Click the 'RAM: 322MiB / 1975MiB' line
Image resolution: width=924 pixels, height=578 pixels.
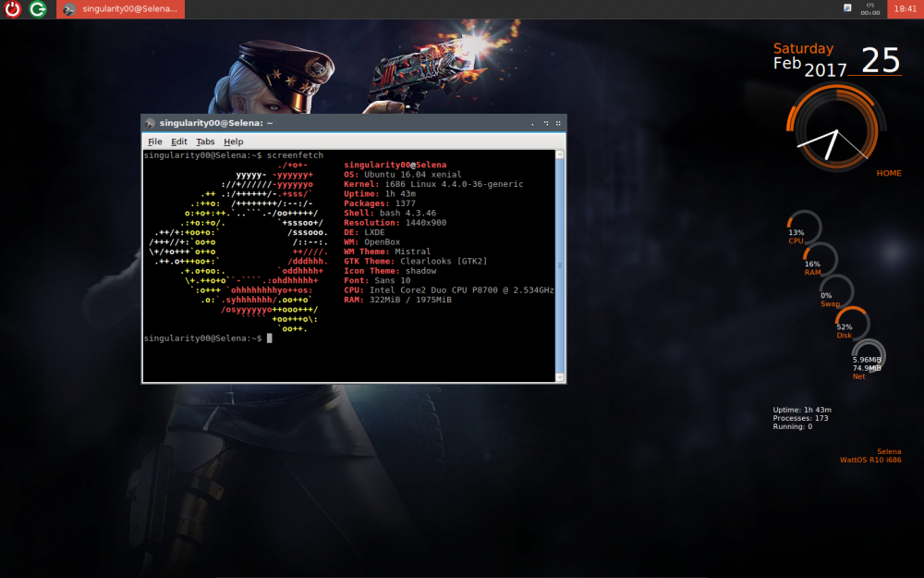pyautogui.click(x=397, y=300)
